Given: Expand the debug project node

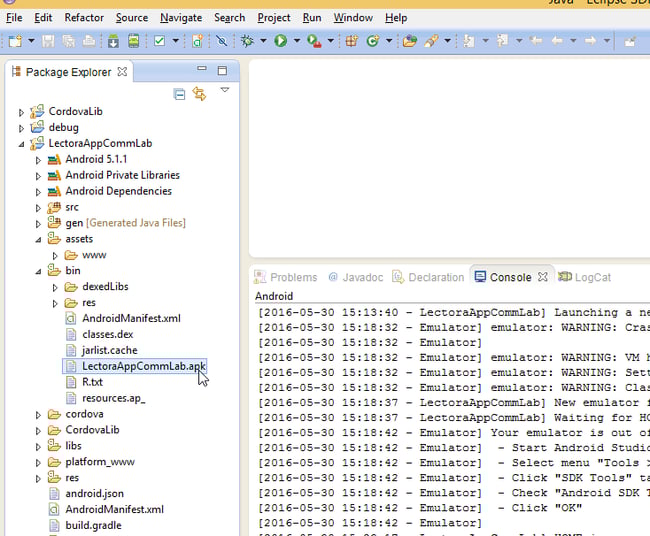Looking at the screenshot, I should [21, 128].
